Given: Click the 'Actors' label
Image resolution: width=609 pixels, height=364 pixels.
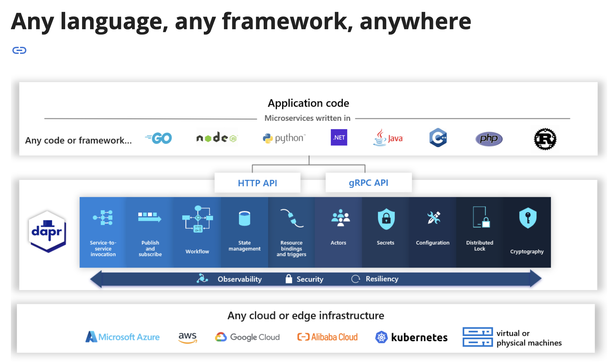Looking at the screenshot, I should point(338,243).
